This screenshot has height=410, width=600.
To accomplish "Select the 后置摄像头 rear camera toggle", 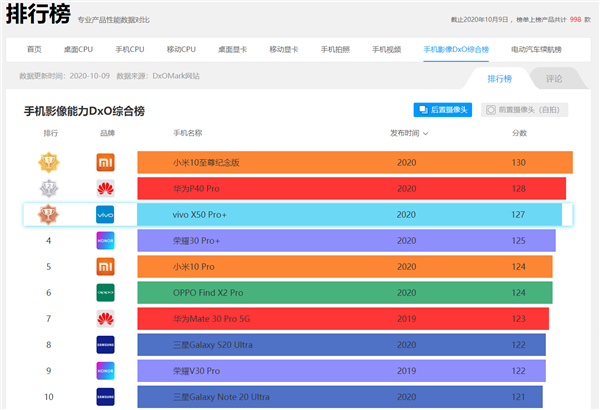I will [x=443, y=110].
